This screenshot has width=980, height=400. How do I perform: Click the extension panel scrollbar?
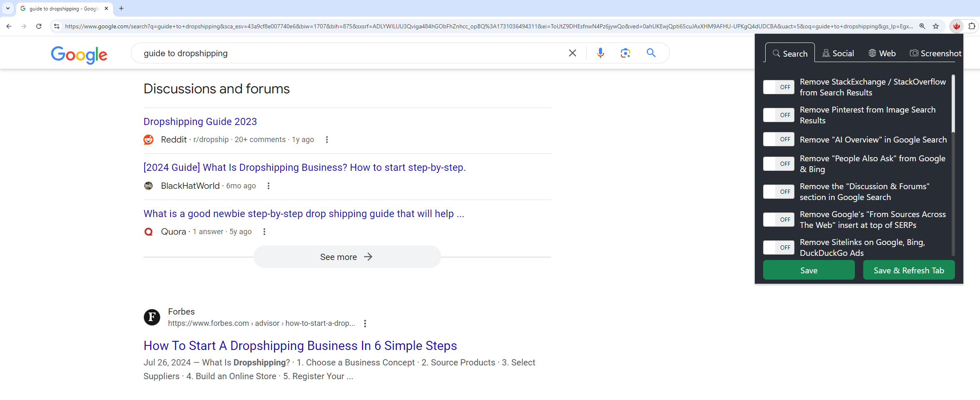pos(953,104)
